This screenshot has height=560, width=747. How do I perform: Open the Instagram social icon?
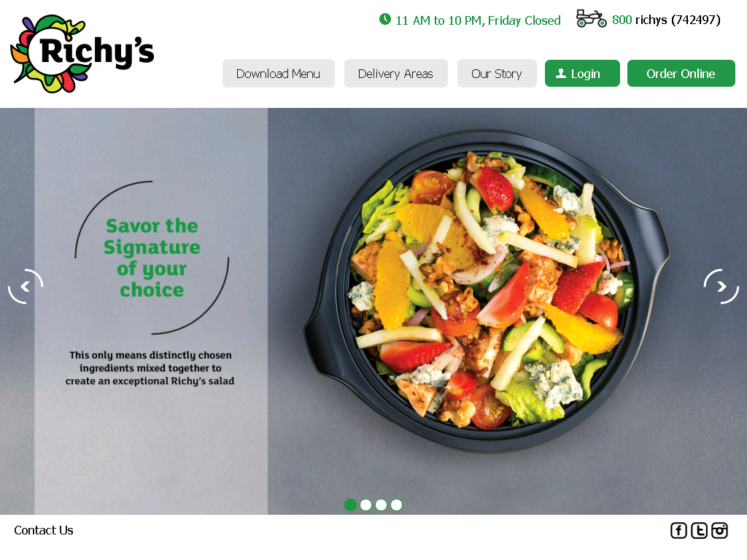click(x=719, y=530)
